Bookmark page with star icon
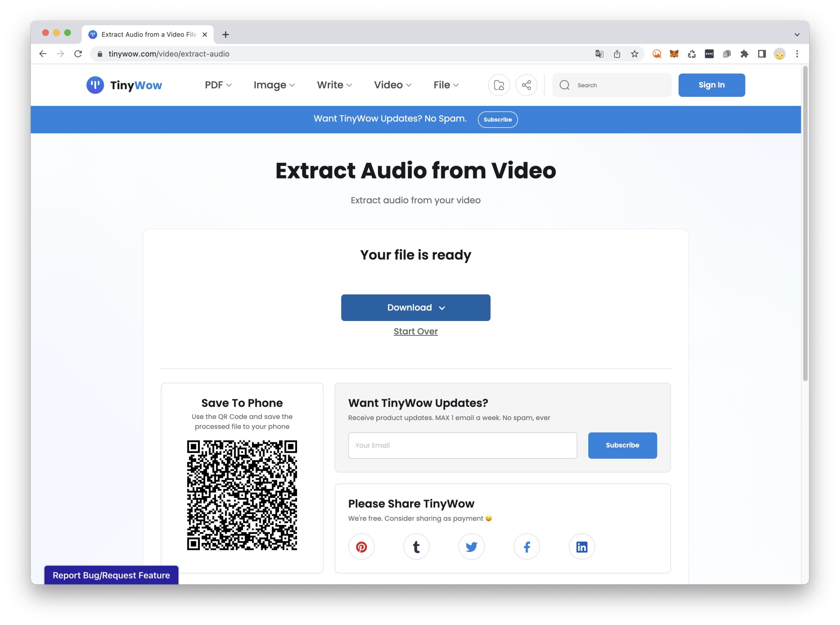The height and width of the screenshot is (625, 840). (x=635, y=54)
